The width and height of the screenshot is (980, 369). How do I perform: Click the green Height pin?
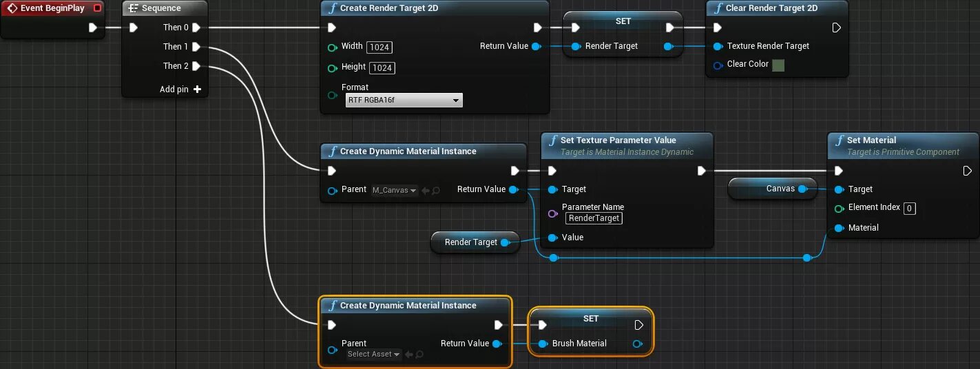[x=333, y=67]
